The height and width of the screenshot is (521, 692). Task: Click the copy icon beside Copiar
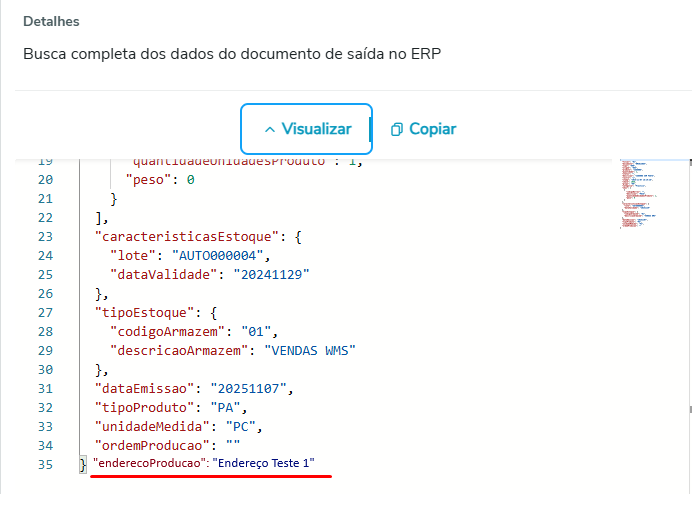click(x=396, y=129)
